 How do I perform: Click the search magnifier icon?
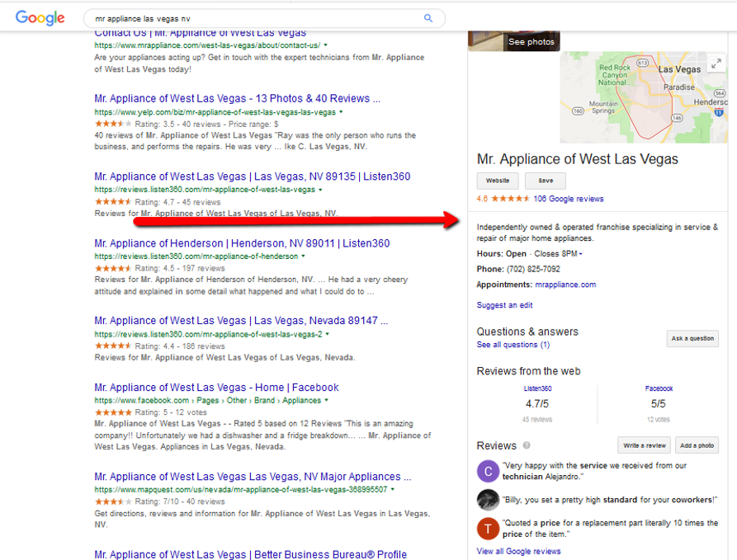(x=428, y=18)
